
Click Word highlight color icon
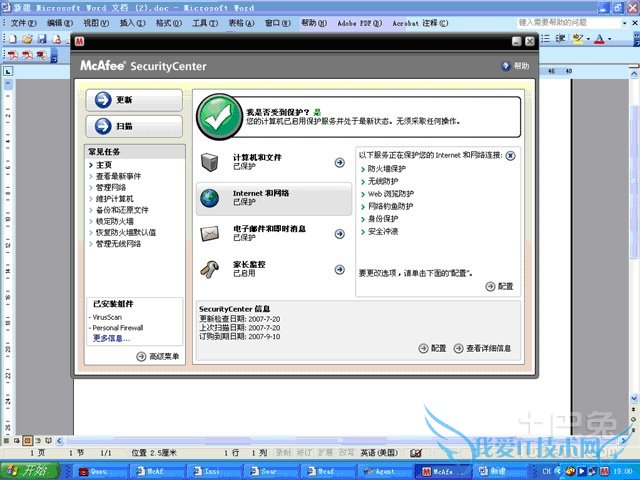point(578,39)
